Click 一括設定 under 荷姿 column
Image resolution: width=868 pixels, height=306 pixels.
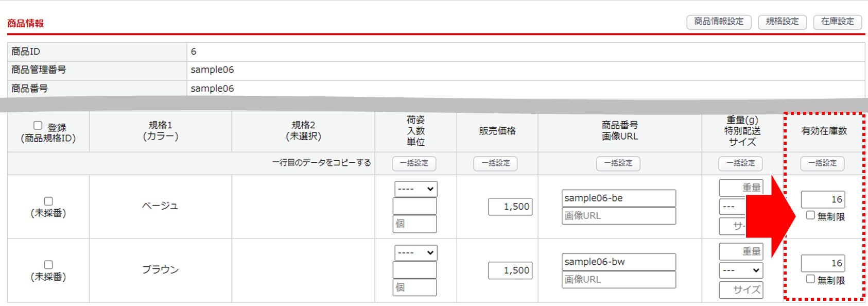(x=414, y=163)
